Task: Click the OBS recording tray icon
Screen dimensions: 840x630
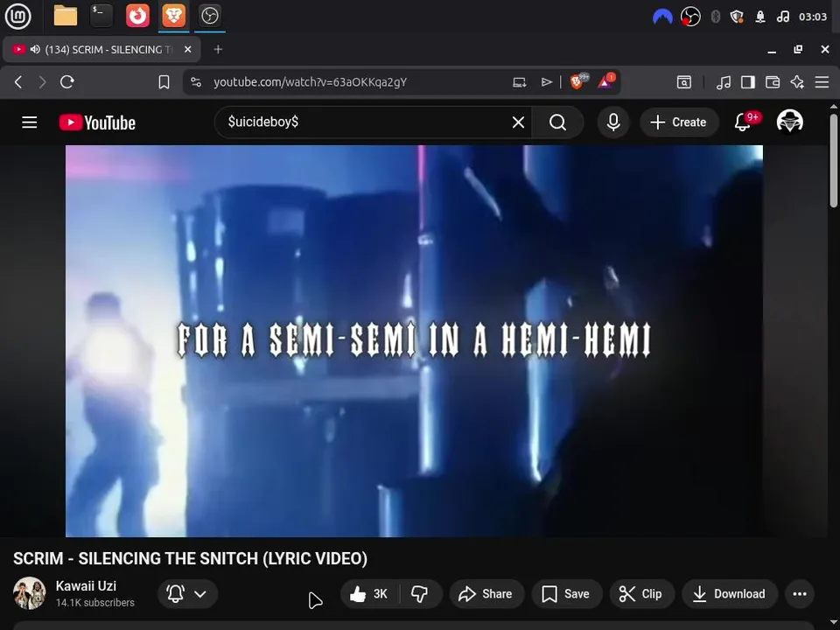Action: tap(690, 17)
